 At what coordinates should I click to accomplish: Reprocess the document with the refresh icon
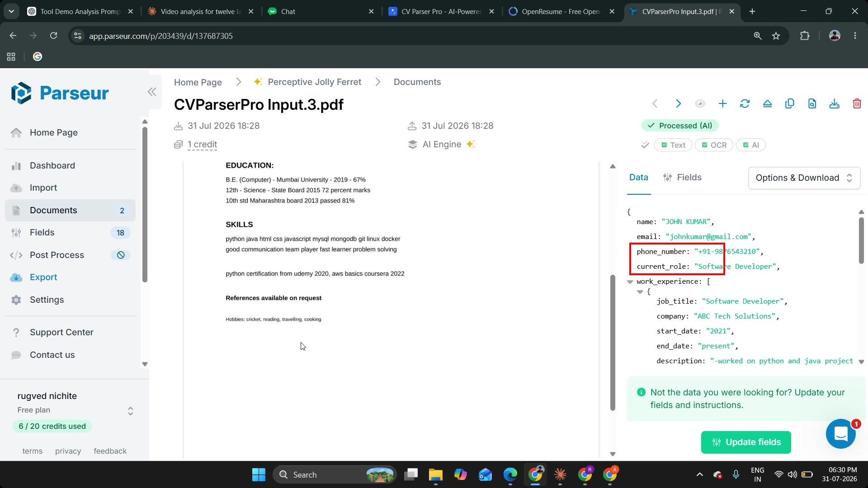coord(745,104)
